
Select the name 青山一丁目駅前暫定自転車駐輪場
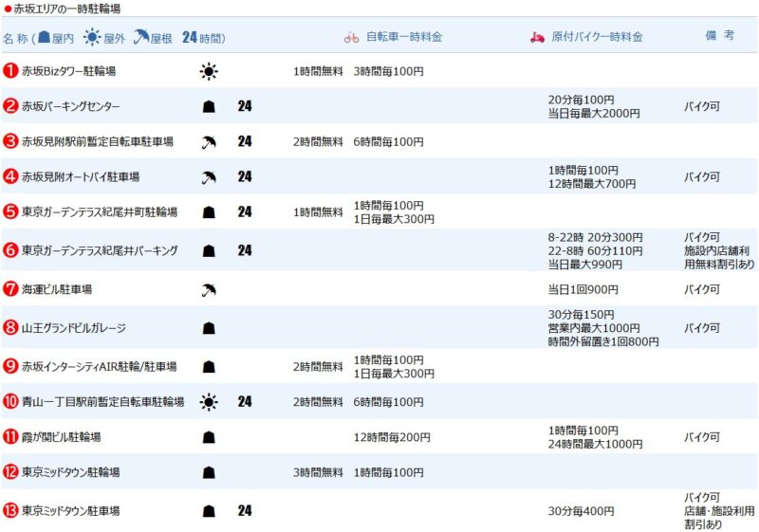coord(103,402)
